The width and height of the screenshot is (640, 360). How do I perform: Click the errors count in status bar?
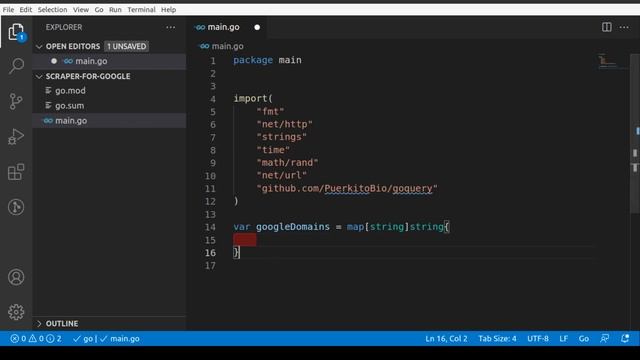18,338
